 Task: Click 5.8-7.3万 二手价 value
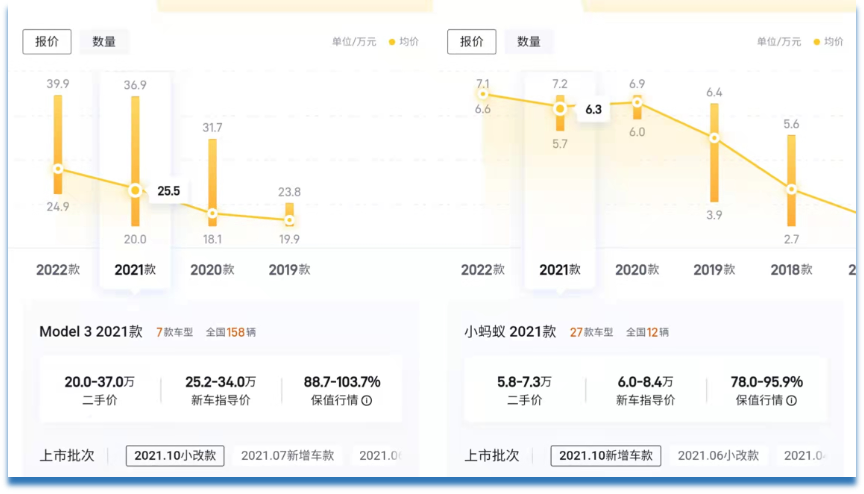(x=524, y=382)
